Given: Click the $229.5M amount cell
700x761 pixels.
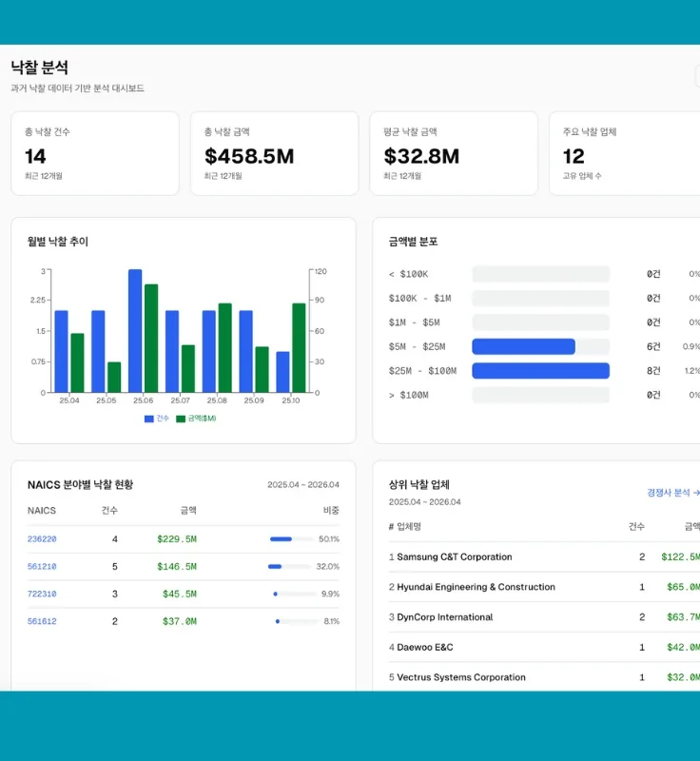Looking at the screenshot, I should [x=177, y=539].
